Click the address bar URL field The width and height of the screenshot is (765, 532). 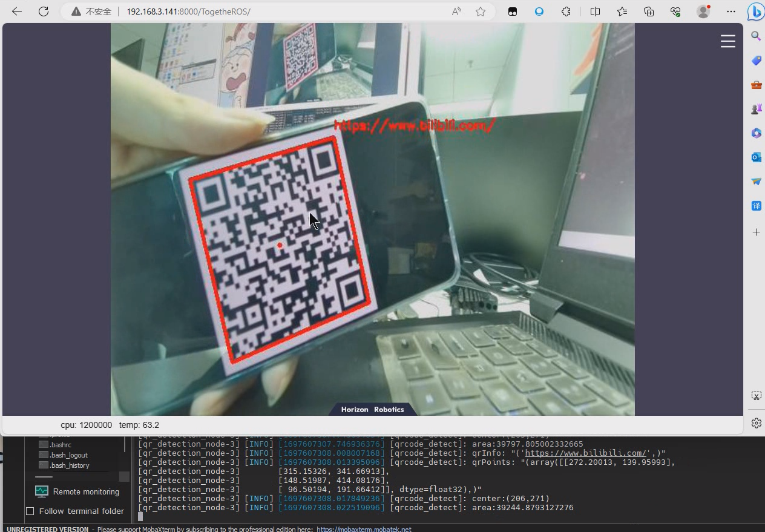pyautogui.click(x=272, y=11)
